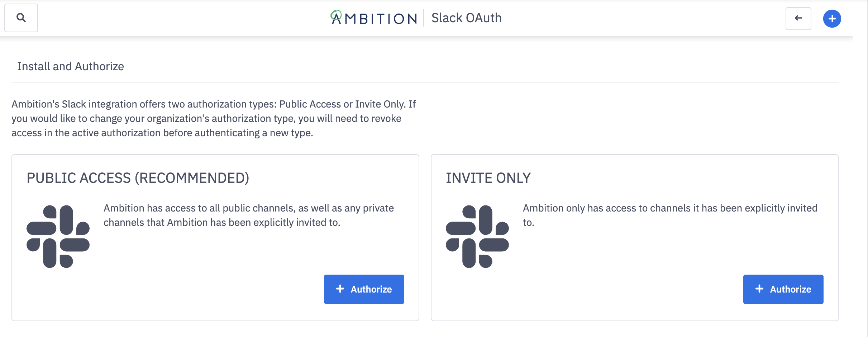Image resolution: width=868 pixels, height=337 pixels.
Task: Click the Slack OAuth page title
Action: coord(466,18)
